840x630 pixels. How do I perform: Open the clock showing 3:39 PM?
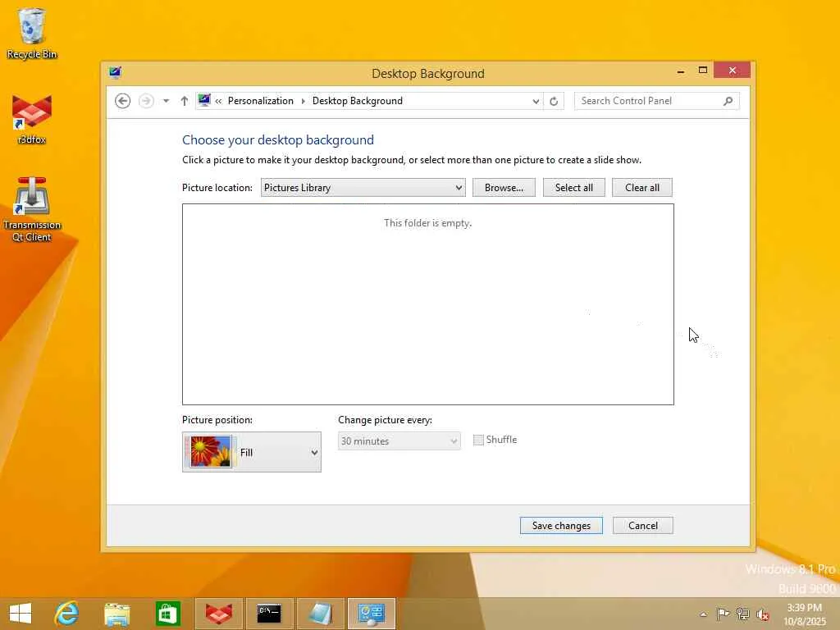tap(804, 614)
